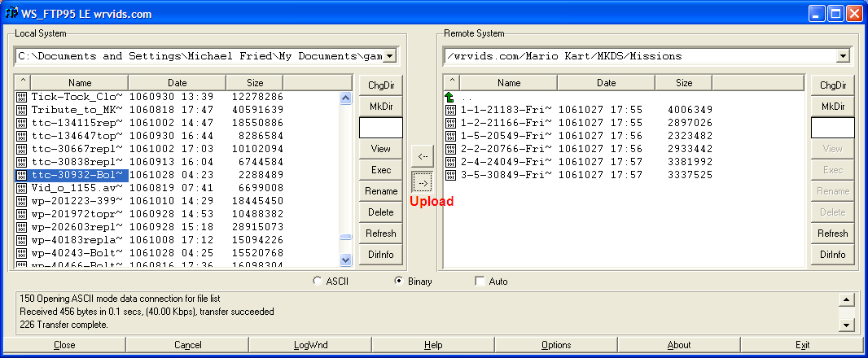Screen dimensions: 868x358
Task: Click file icon of 1-1-21183-Fri~ remote file
Action: coord(450,110)
